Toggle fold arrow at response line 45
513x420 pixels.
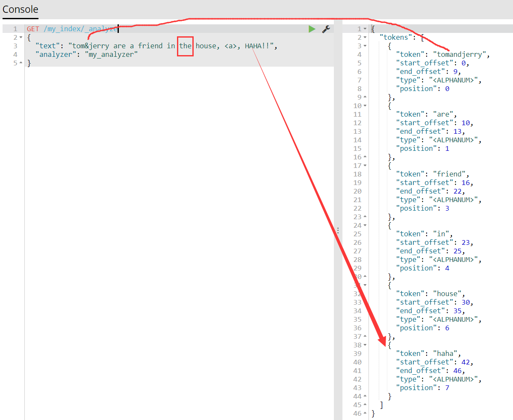click(365, 405)
